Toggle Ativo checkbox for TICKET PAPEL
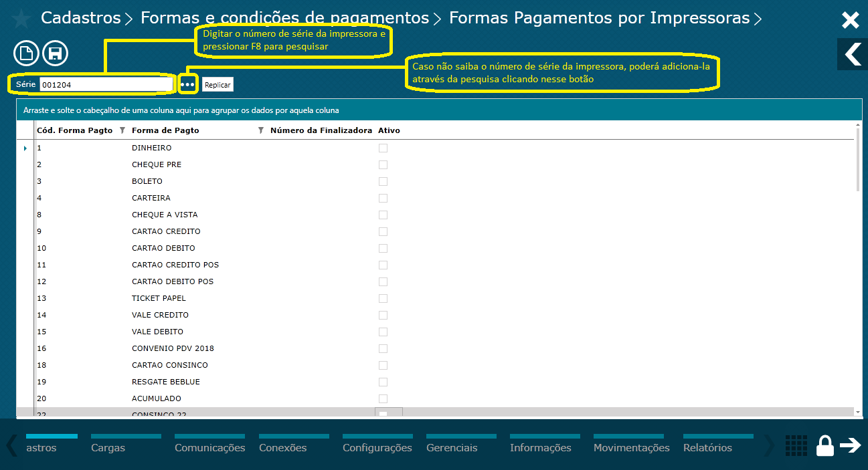 pos(383,298)
